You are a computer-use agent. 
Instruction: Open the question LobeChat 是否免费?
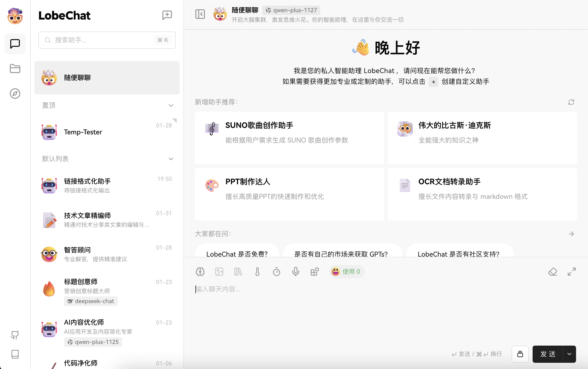tap(236, 254)
